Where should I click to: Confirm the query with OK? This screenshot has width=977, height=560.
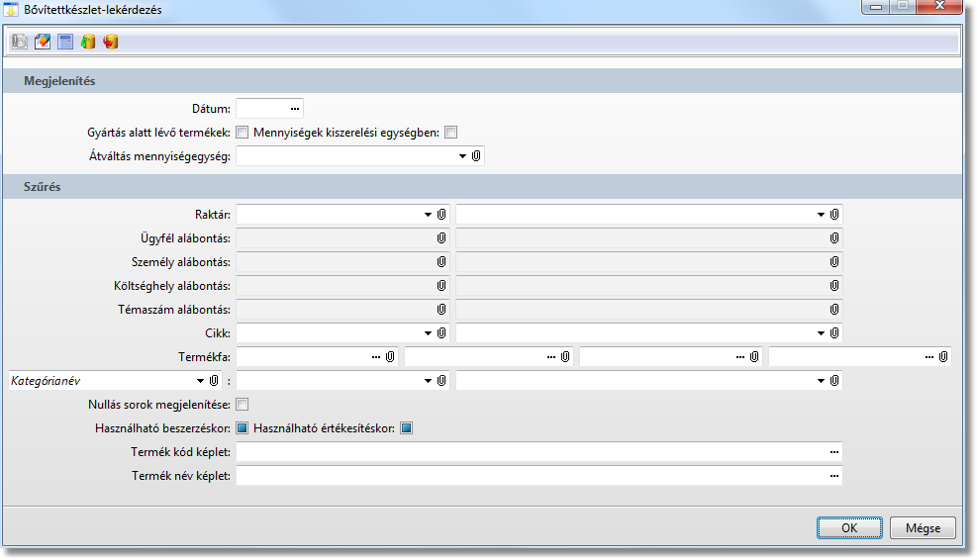849,527
